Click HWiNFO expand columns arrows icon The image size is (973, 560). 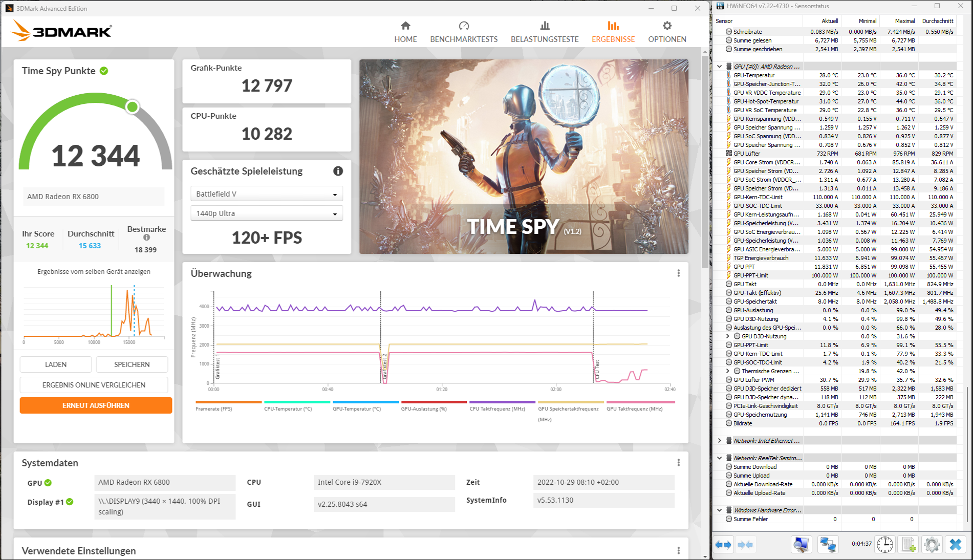coord(723,545)
